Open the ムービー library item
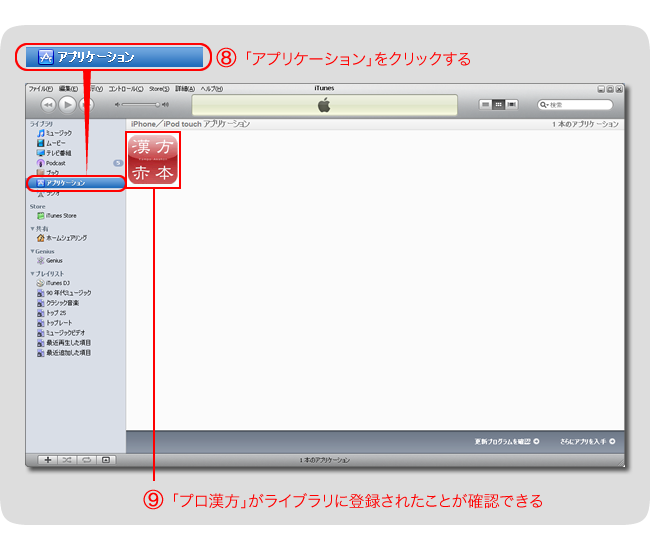 54,142
